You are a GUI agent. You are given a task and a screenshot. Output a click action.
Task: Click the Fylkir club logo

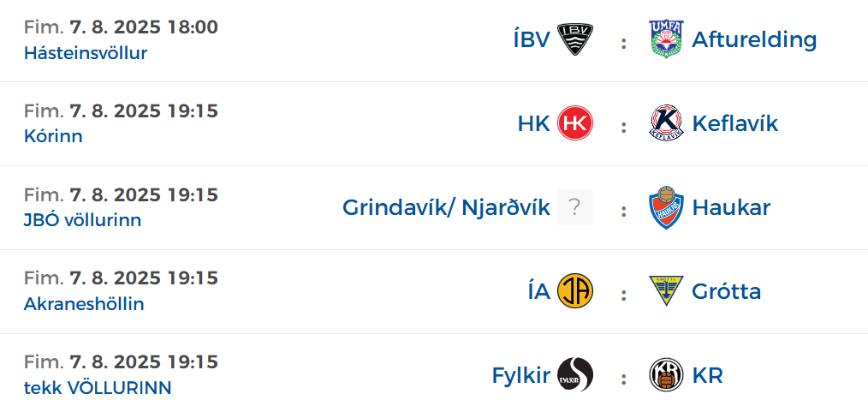click(x=574, y=375)
